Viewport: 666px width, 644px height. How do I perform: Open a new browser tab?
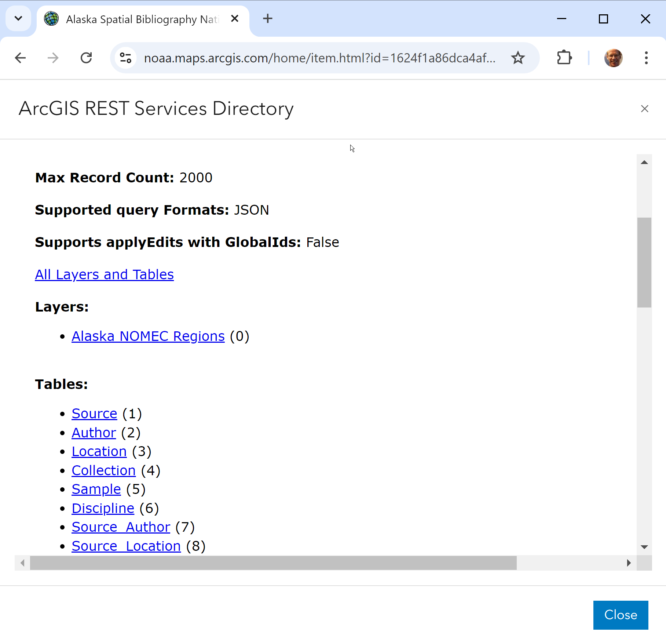[x=267, y=19]
